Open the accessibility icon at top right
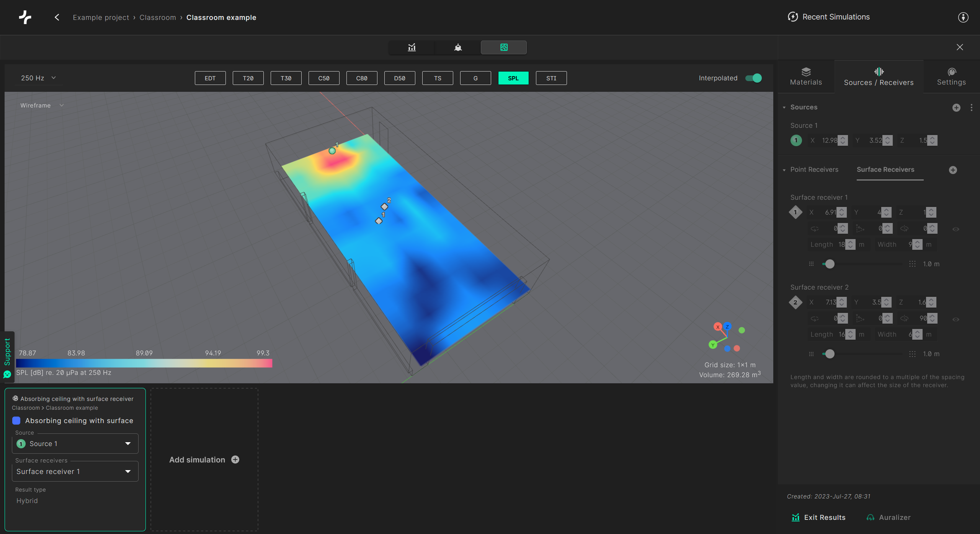Screen dimensions: 980x534 tap(963, 17)
